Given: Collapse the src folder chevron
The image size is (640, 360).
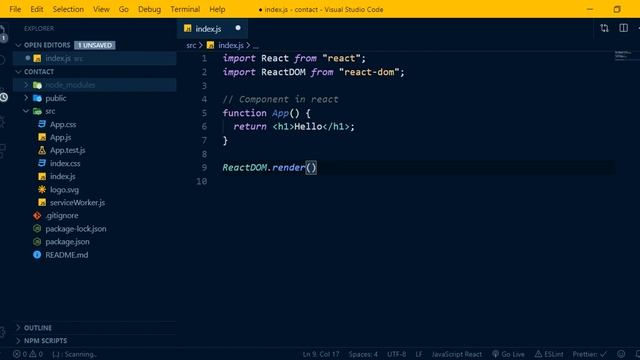Looking at the screenshot, I should coord(26,111).
